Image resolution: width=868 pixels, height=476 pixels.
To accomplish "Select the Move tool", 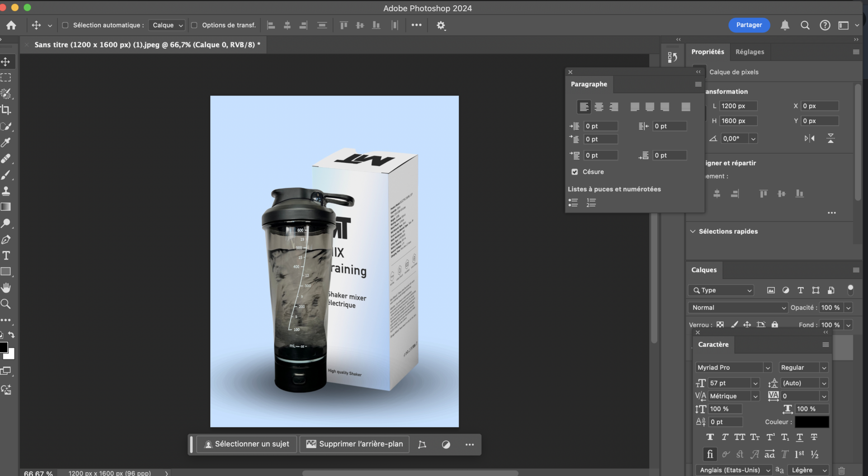I will 6,61.
